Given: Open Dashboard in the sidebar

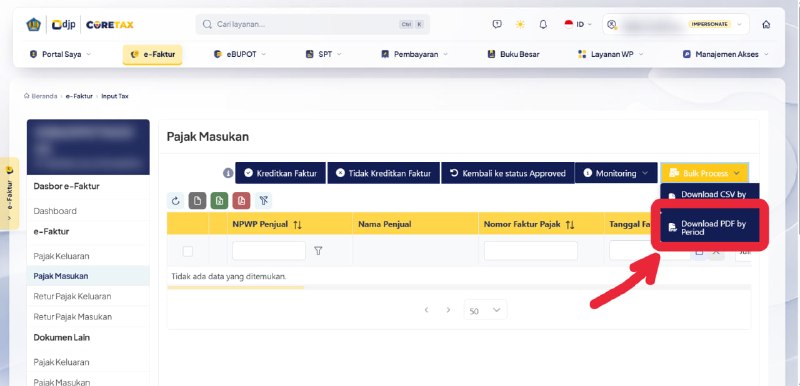Looking at the screenshot, I should click(x=55, y=211).
